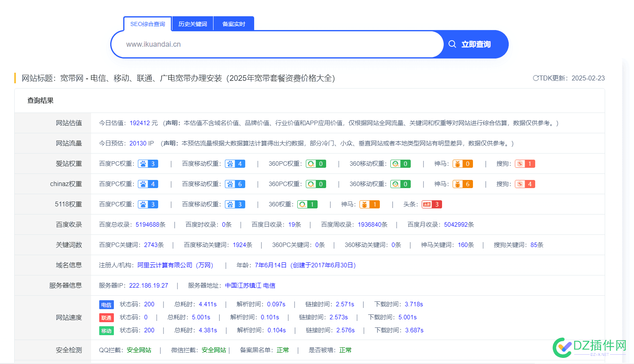Image resolution: width=634 pixels, height=364 pixels.
Task: Click the red 联通 speed tag
Action: (107, 318)
